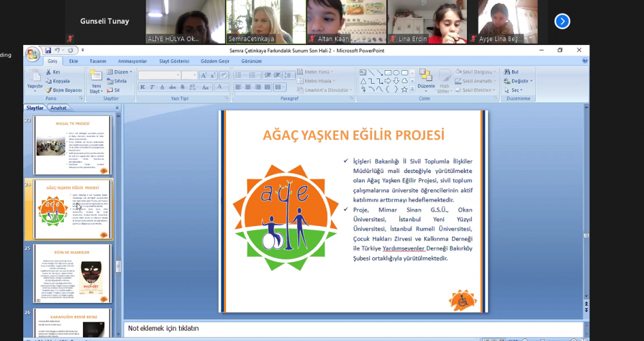Toggle bold K formatting

(142, 87)
